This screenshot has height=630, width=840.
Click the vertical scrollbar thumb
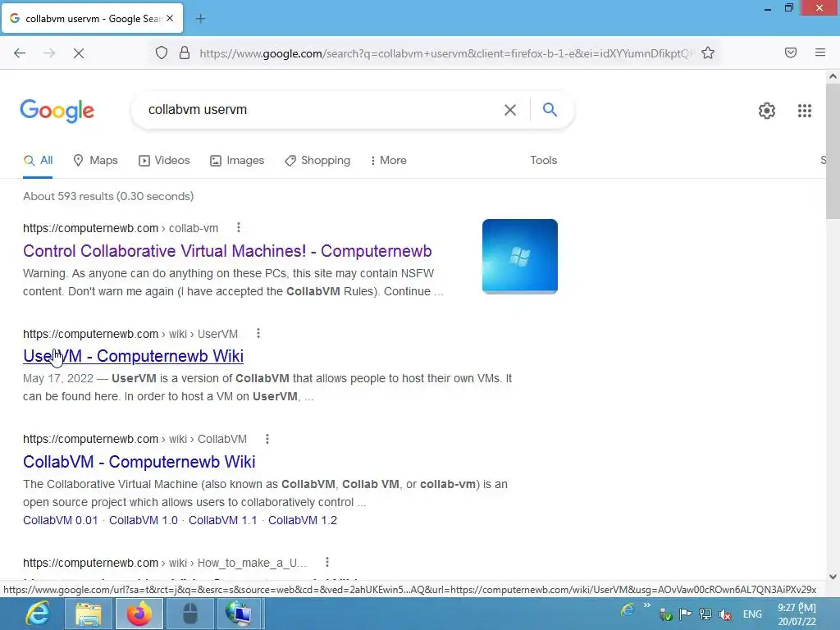(833, 152)
